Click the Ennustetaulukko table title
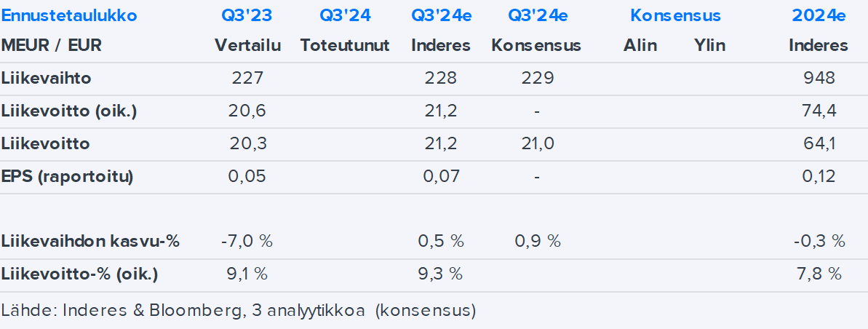868x329 pixels. [x=69, y=15]
